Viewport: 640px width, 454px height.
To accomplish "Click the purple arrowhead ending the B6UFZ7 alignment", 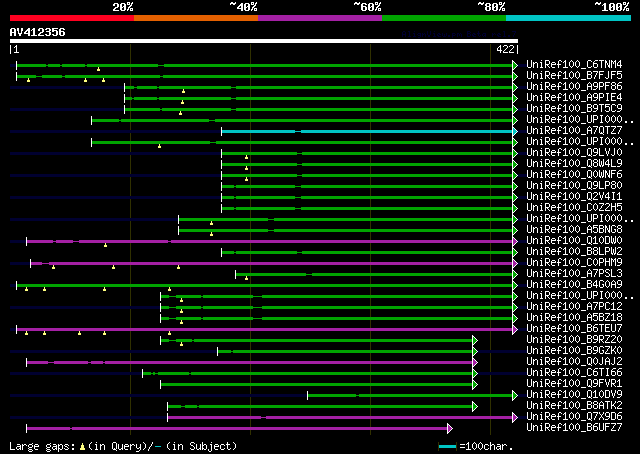I will click(x=450, y=429).
